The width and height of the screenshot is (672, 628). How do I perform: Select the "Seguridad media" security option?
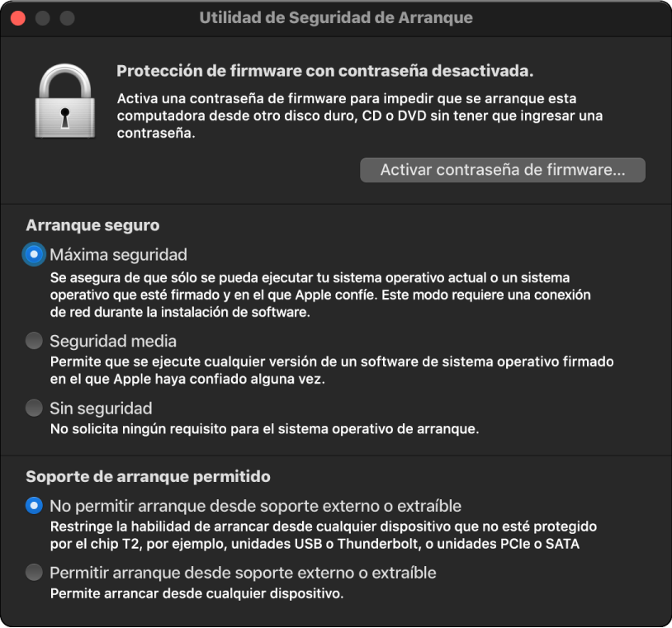[x=33, y=341]
